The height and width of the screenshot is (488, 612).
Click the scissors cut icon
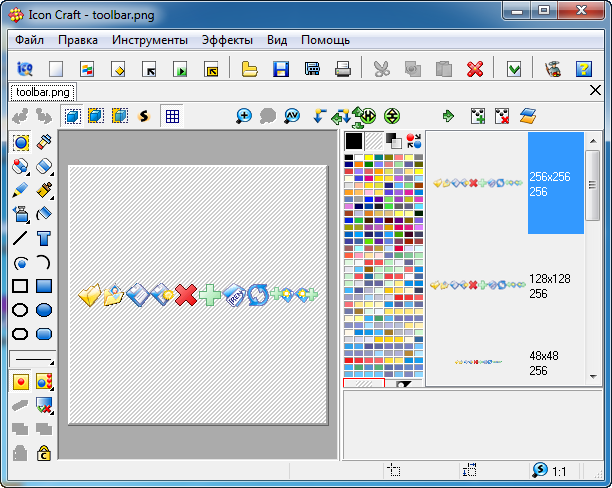point(381,69)
